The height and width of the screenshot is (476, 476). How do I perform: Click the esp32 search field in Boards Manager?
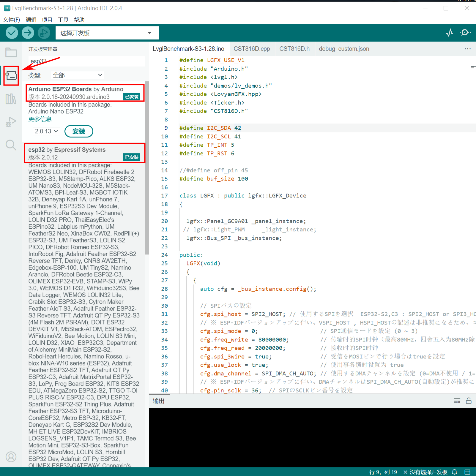click(86, 61)
